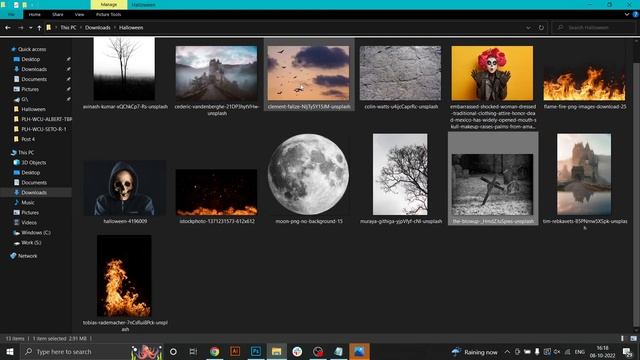
Task: Open Task View in taskbar
Action: pos(193,351)
